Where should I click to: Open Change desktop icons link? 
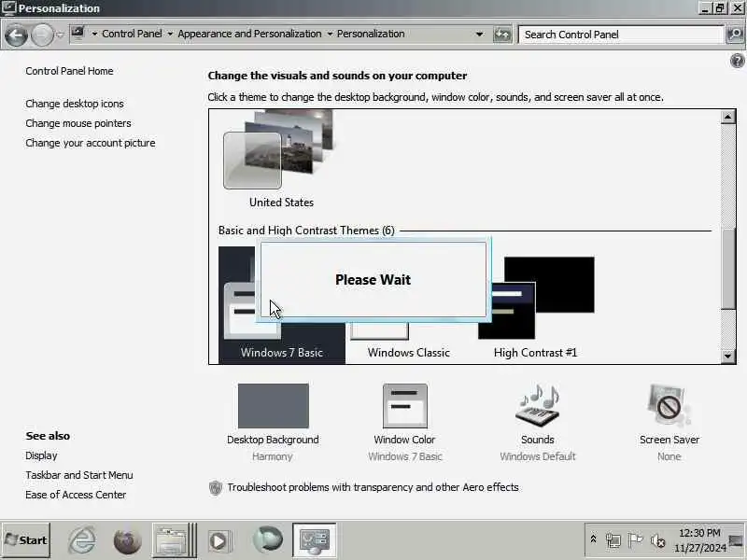click(x=75, y=104)
